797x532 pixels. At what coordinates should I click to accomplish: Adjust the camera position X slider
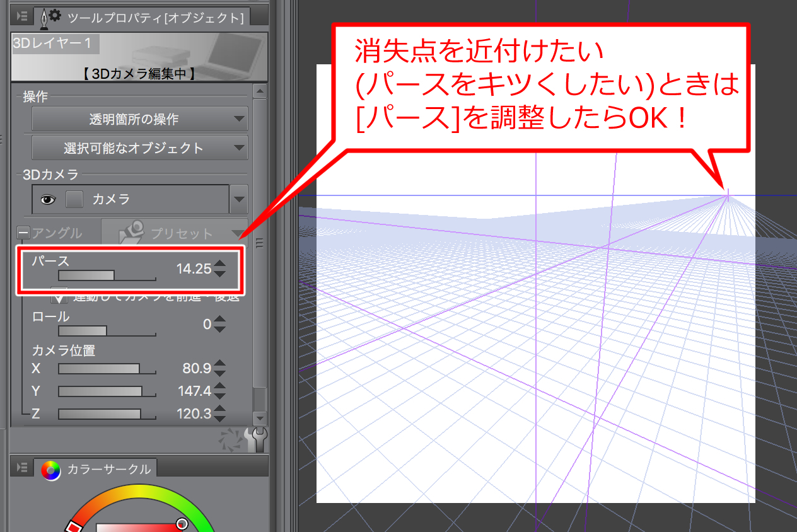click(x=107, y=369)
